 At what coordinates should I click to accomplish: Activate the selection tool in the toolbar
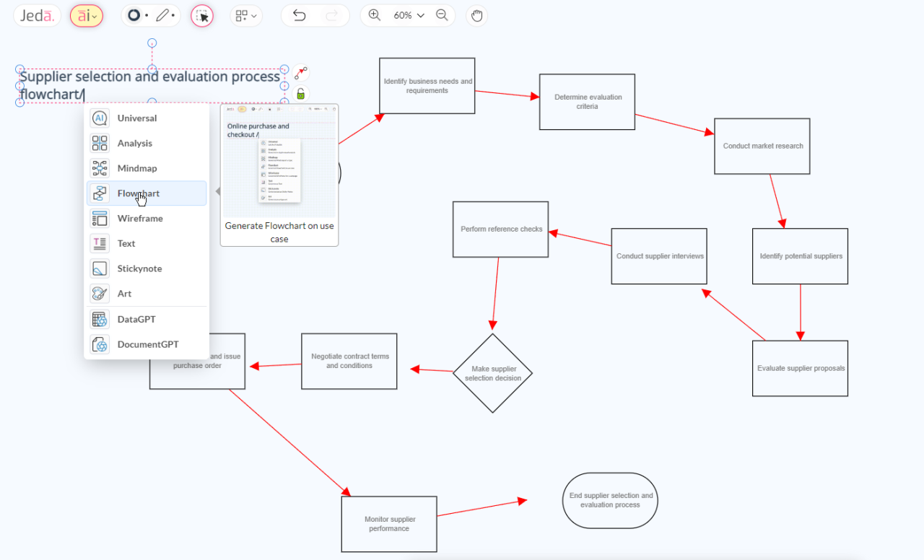pos(201,15)
